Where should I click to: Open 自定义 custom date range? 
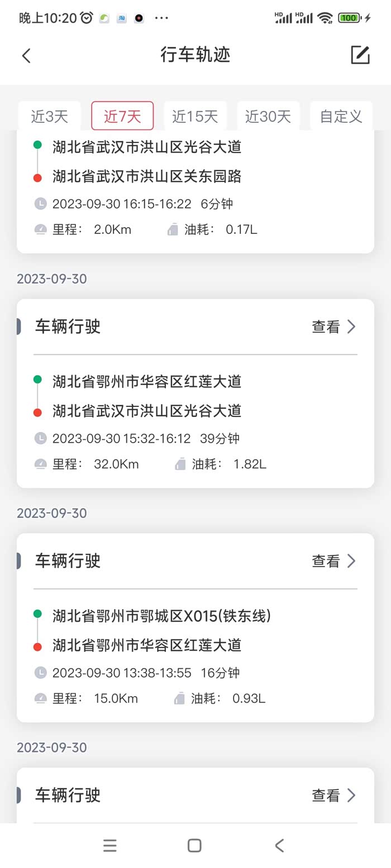[341, 116]
